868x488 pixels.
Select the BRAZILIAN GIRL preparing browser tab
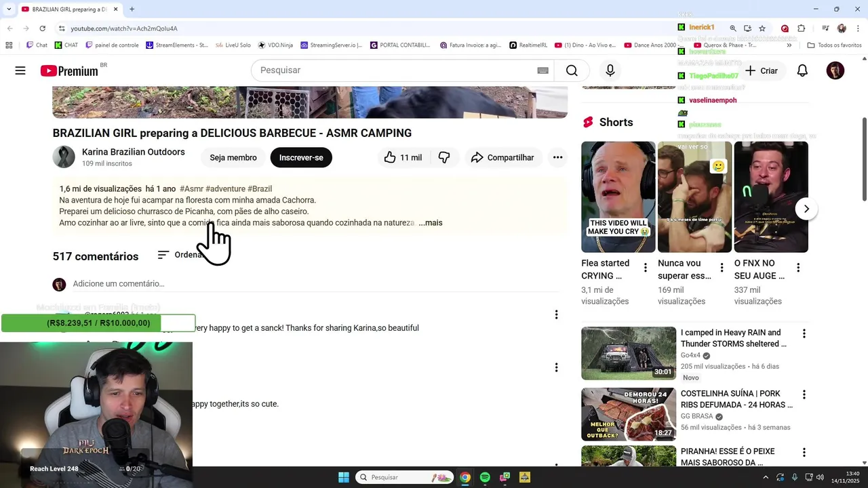71,9
